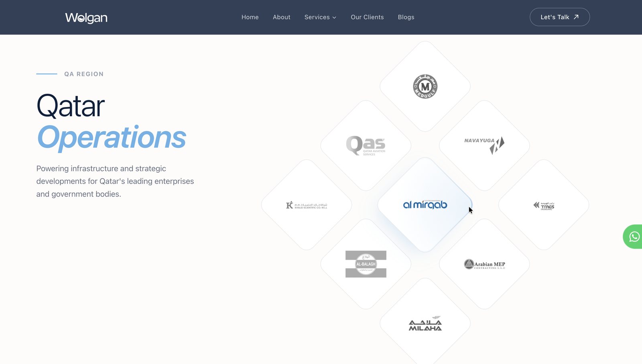Viewport: 642px width, 364px height.
Task: Select the Arabian MEP Contracting logo
Action: tap(485, 264)
